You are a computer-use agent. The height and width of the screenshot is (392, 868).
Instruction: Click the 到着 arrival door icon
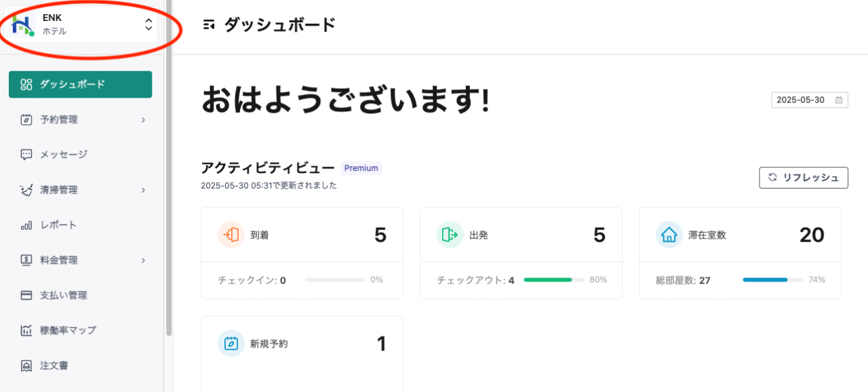(x=231, y=235)
